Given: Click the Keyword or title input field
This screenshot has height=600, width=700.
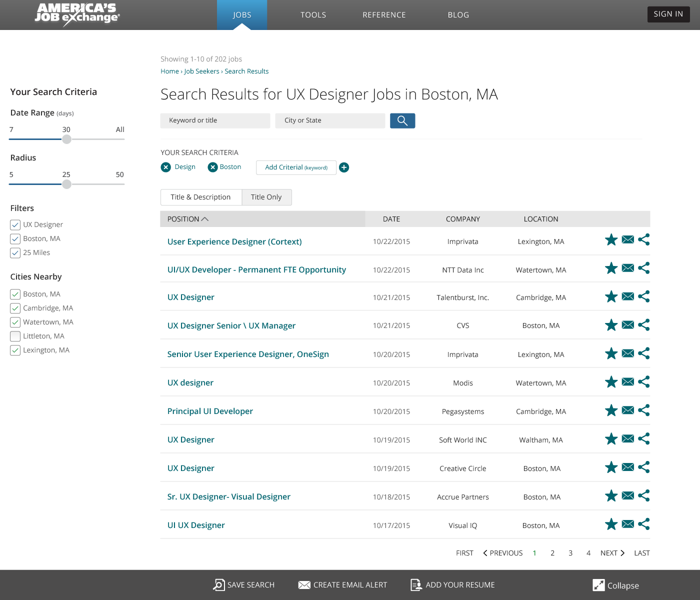Looking at the screenshot, I should tap(215, 120).
